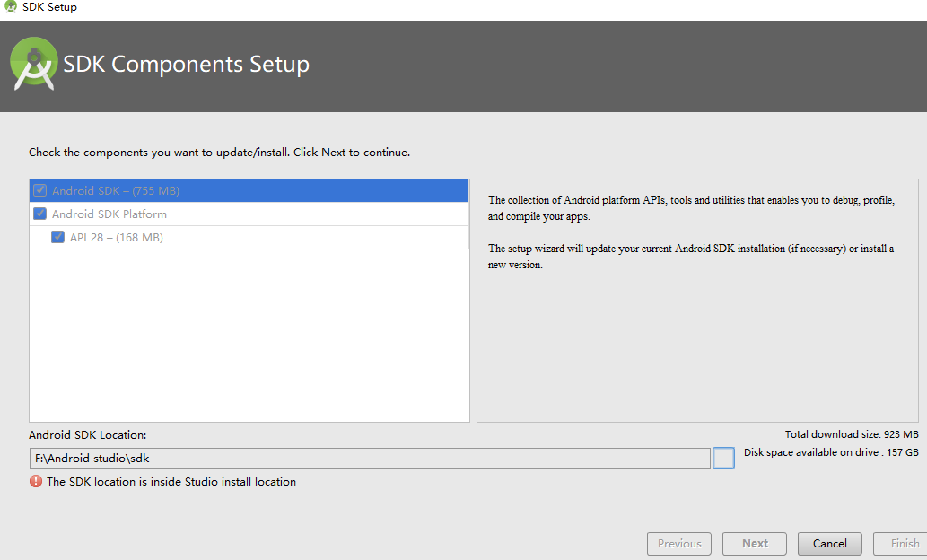The height and width of the screenshot is (560, 927).
Task: Uncheck the API 28 (168 MB) checkbox
Action: coord(58,237)
